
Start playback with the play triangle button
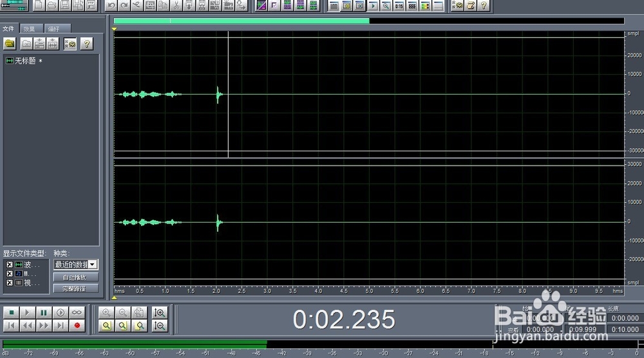tap(28, 313)
